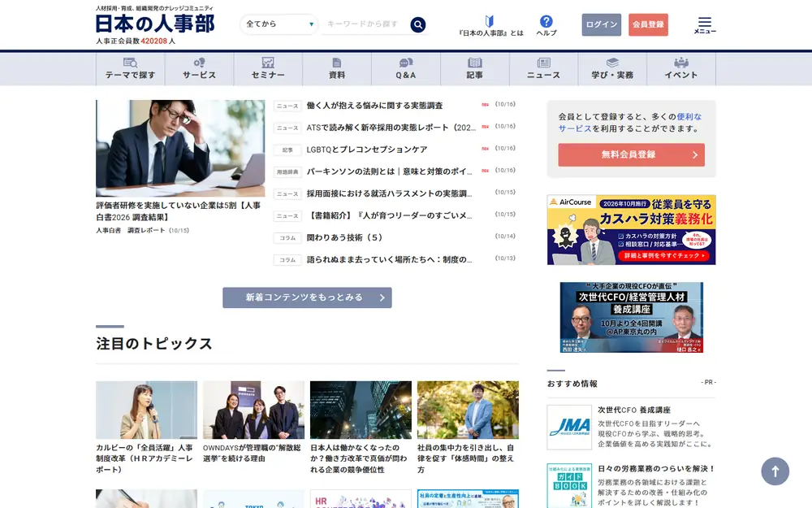Click the 注目のトピックス section heading
Viewport: 812px width, 508px height.
[154, 344]
